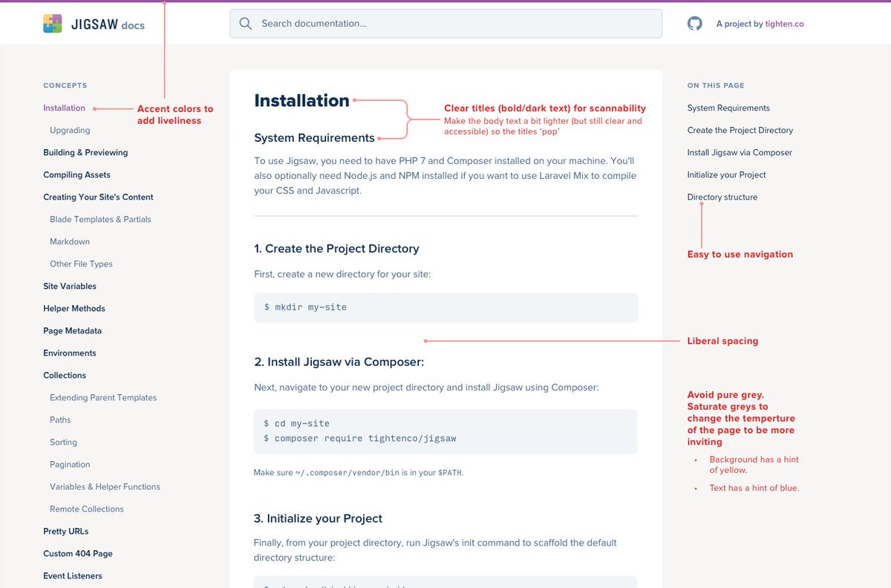The image size is (891, 588).
Task: Select Markdown sidebar item
Action: 70,241
